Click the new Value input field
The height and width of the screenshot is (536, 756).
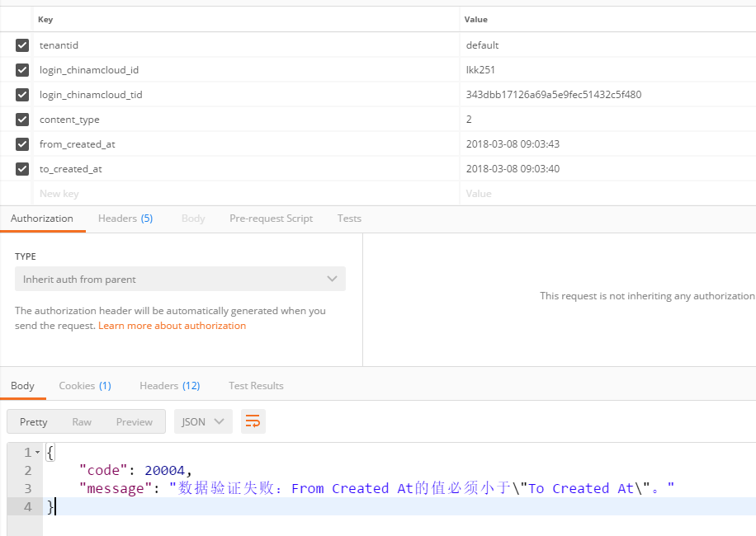pos(607,194)
